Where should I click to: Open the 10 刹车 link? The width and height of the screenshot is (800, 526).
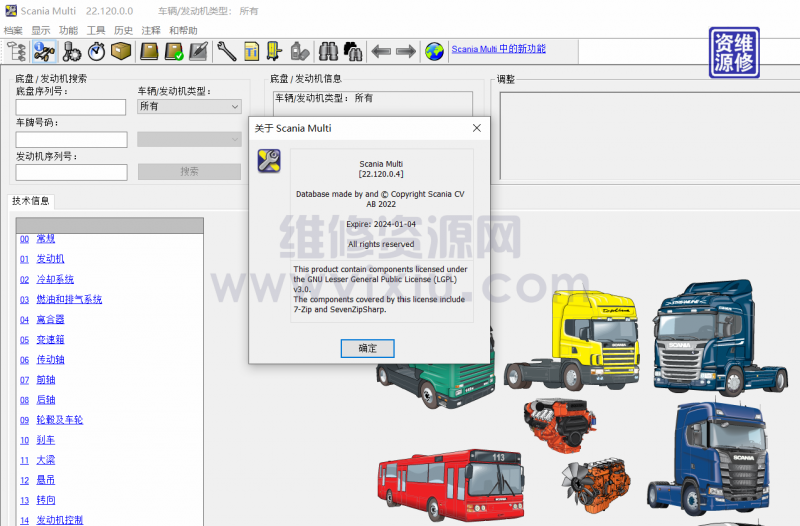[x=37, y=440]
